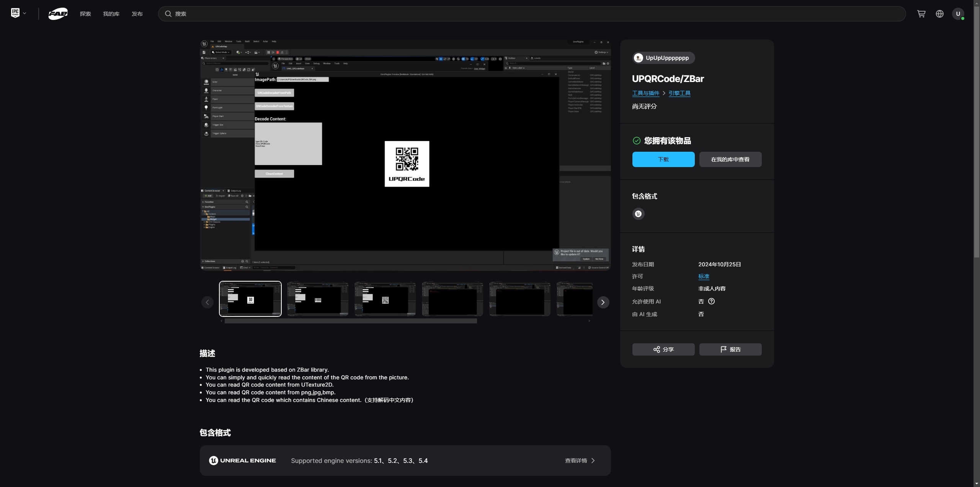Click the thumbnail strip horizontal scrollbar

[350, 321]
